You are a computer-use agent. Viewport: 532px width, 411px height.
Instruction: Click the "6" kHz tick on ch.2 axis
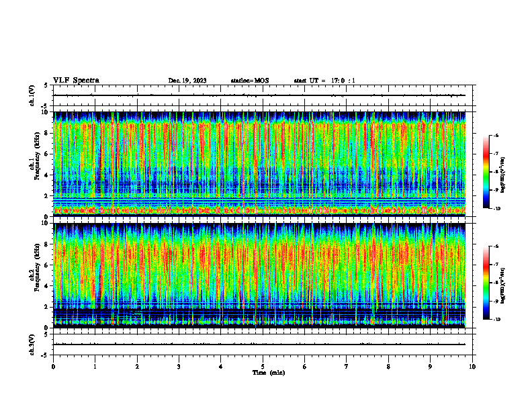[47, 265]
